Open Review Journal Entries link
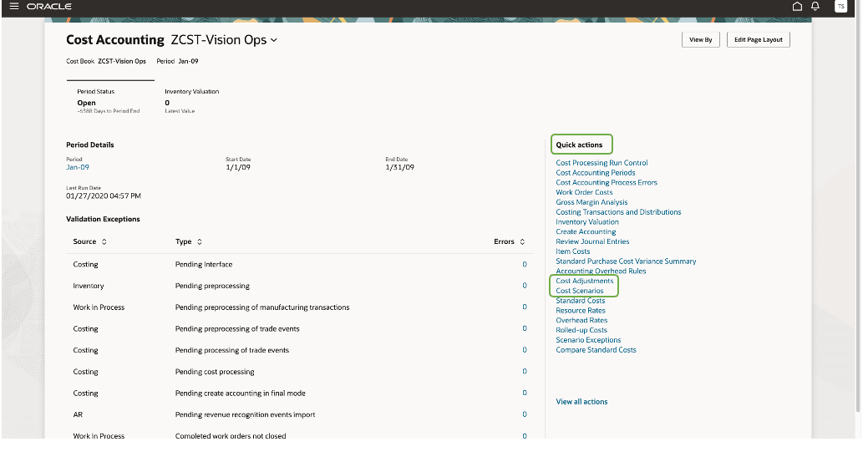 592,241
